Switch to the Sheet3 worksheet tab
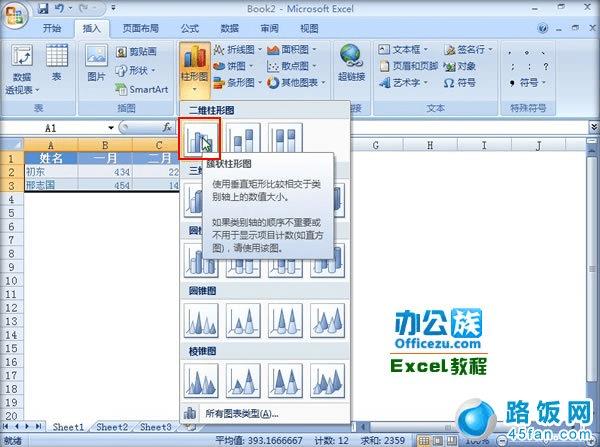Viewport: 600px width, 447px height. 155,427
